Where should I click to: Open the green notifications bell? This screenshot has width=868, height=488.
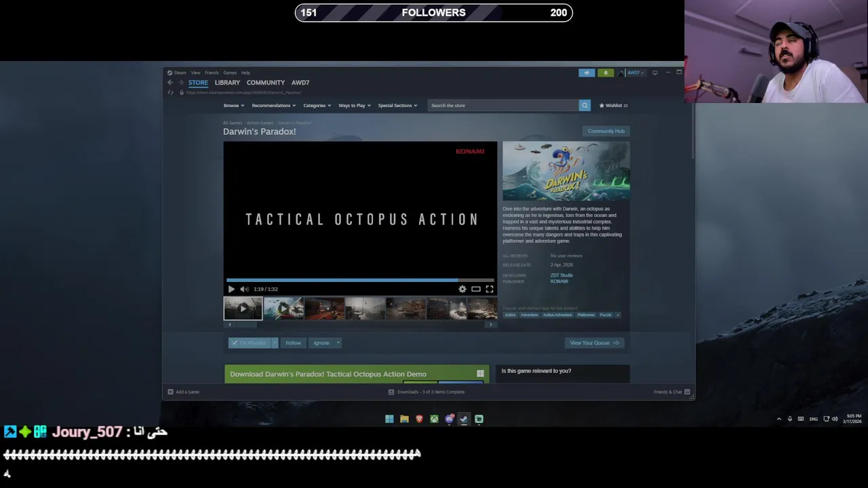(x=606, y=73)
